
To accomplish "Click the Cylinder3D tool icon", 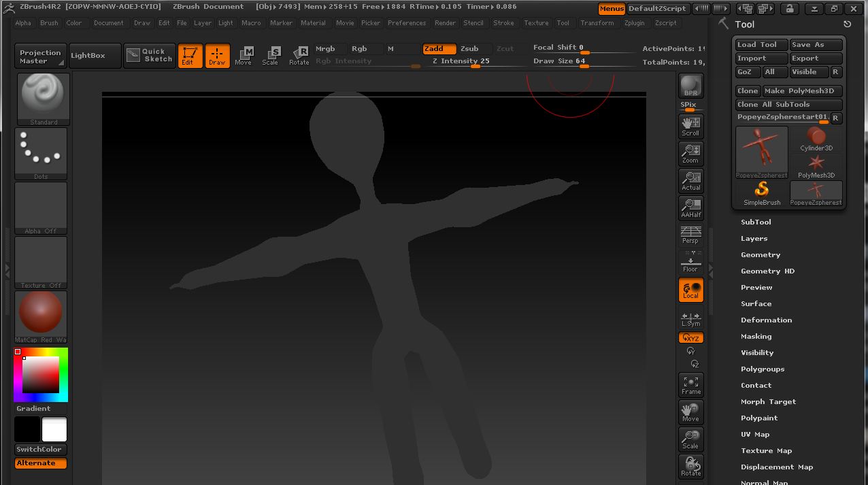I will point(816,139).
